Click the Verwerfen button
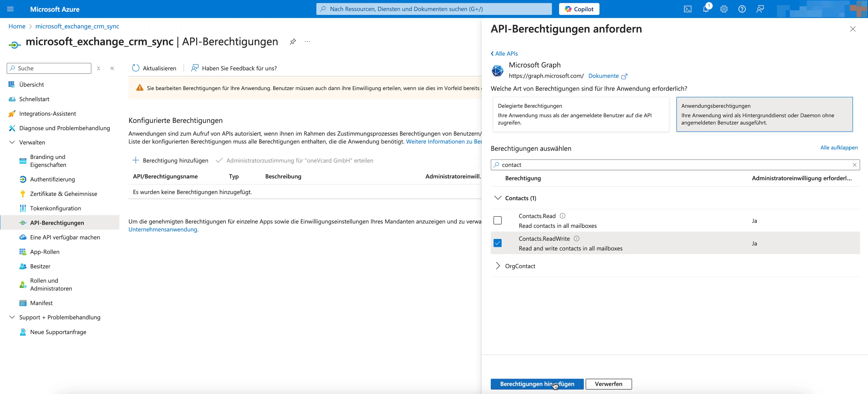Image resolution: width=868 pixels, height=394 pixels. (x=609, y=384)
